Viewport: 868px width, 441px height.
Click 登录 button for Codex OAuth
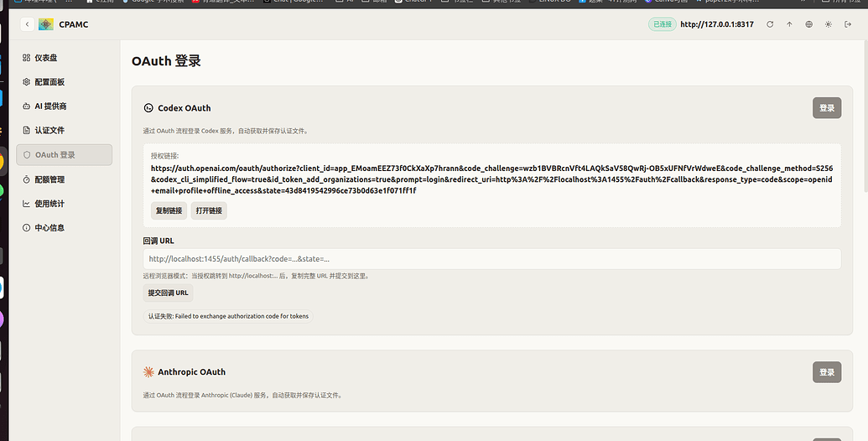click(826, 108)
